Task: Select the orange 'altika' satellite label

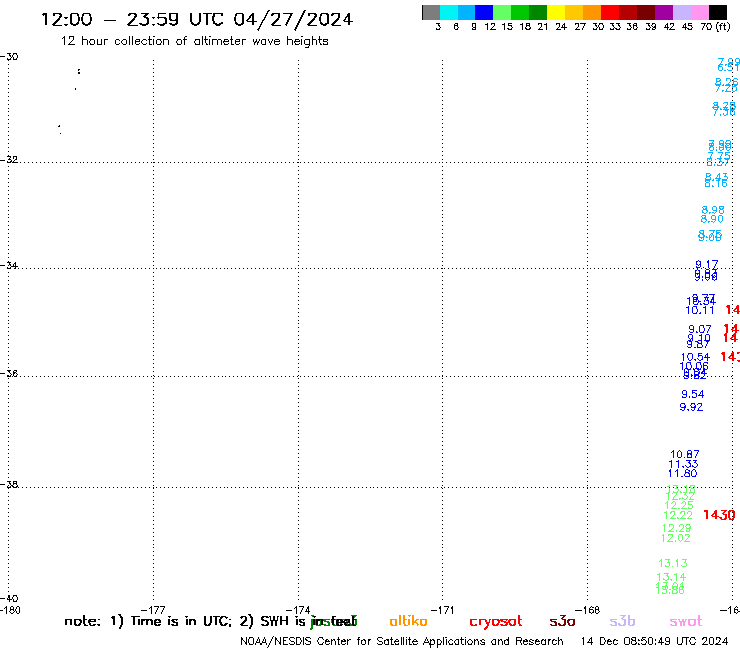Action: click(x=408, y=621)
